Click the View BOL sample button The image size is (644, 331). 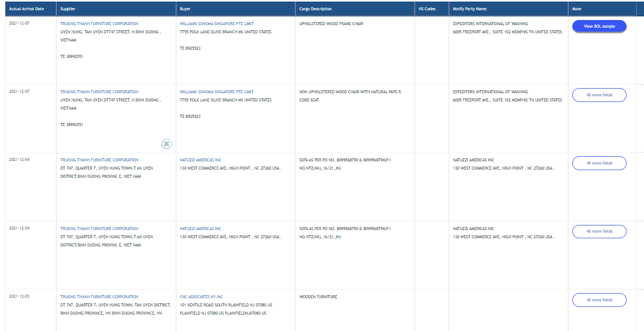pyautogui.click(x=599, y=26)
